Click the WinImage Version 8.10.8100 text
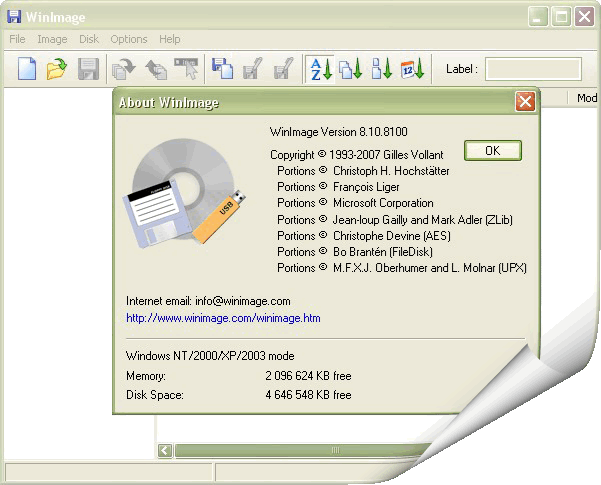 [338, 132]
